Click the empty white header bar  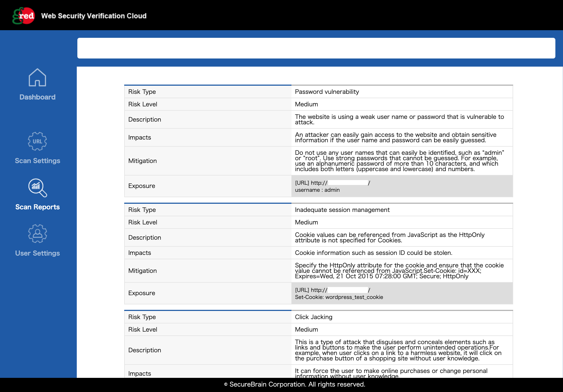click(x=316, y=48)
